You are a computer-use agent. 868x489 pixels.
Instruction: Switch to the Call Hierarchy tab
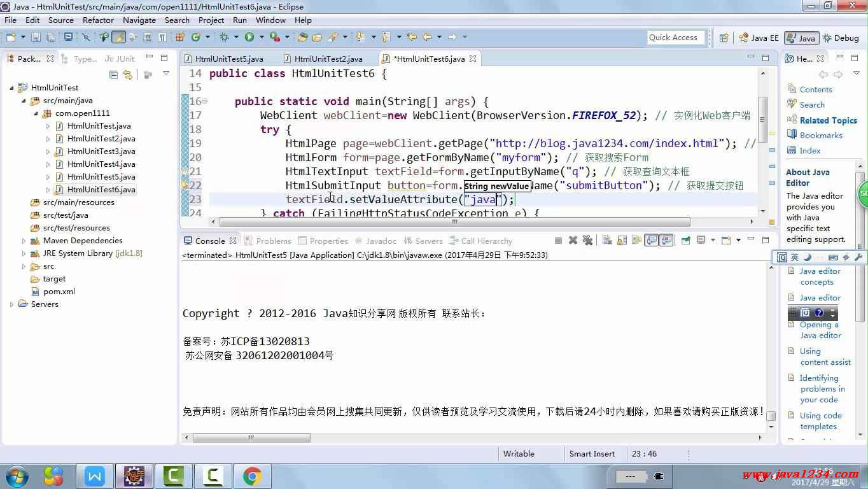click(480, 241)
